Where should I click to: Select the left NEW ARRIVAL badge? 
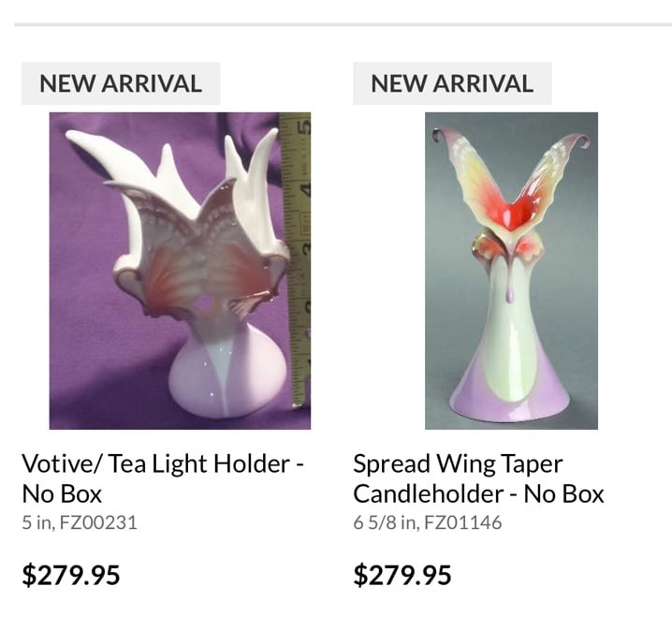coord(121,83)
